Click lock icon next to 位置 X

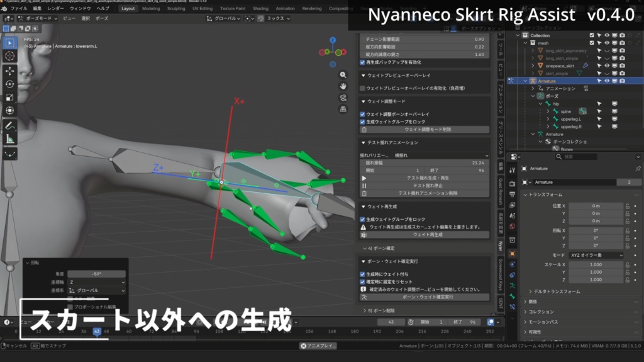[x=628, y=206]
